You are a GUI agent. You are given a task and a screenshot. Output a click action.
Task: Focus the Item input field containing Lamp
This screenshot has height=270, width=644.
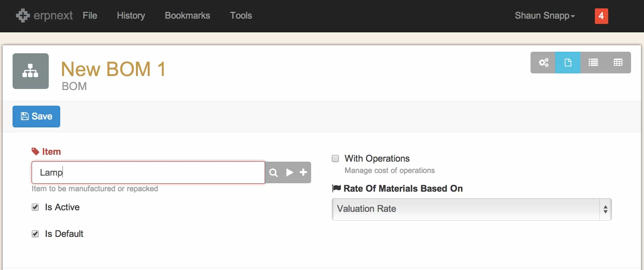click(148, 173)
